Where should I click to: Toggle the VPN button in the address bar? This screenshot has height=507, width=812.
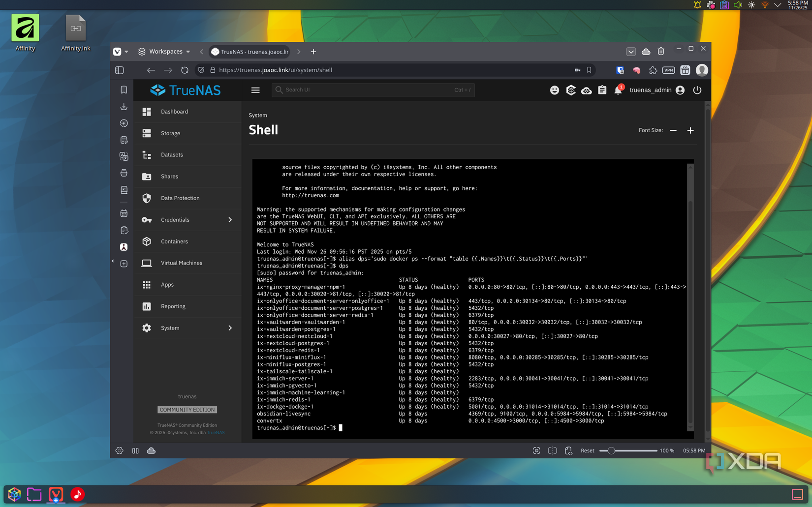pos(668,70)
